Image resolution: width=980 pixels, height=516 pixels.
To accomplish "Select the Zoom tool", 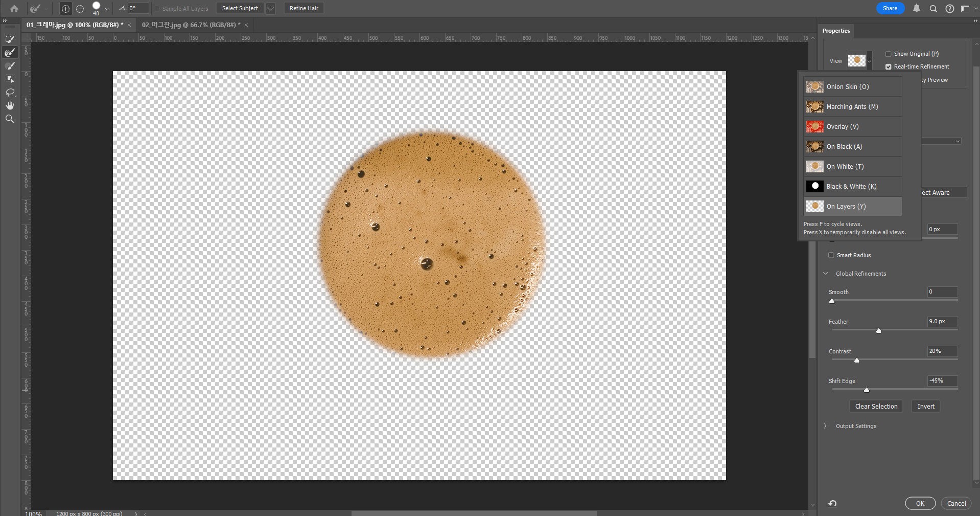I will pyautogui.click(x=10, y=119).
